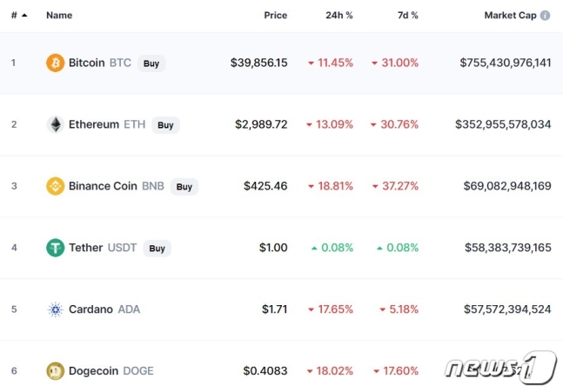Click the Dogecoin Shiba logo icon
The height and width of the screenshot is (392, 563).
pyautogui.click(x=56, y=371)
